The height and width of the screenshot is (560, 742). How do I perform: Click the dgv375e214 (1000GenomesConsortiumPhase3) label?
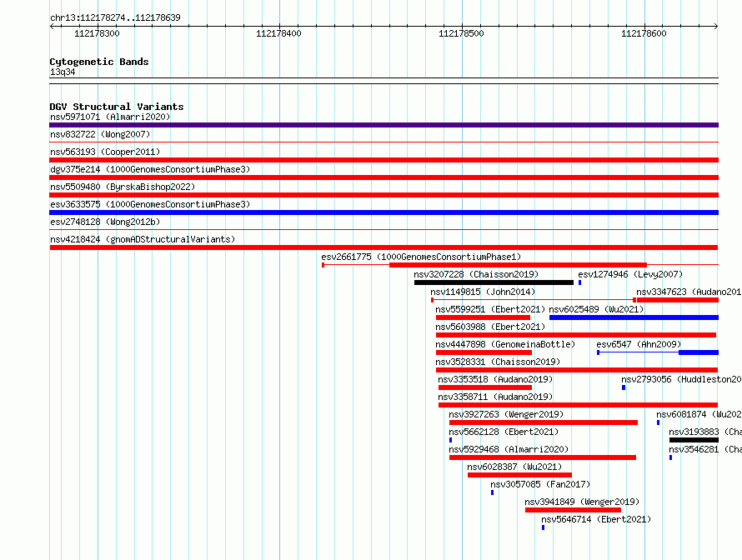(150, 169)
